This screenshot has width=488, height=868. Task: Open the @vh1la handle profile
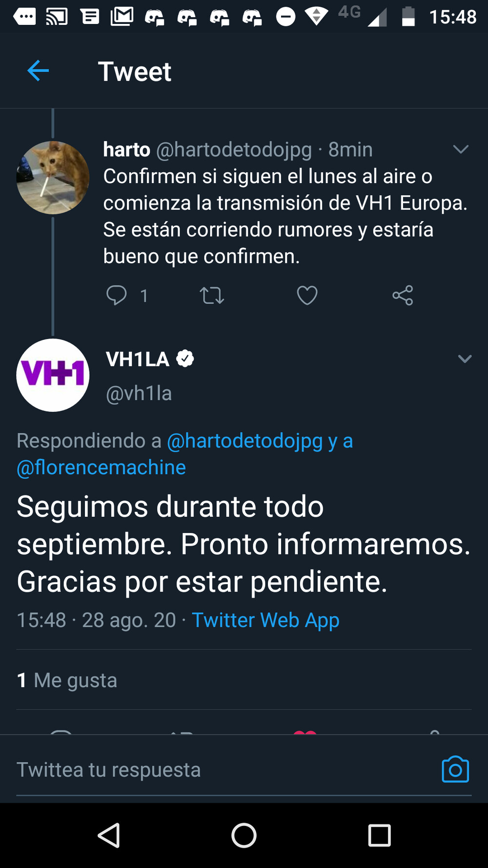(139, 393)
